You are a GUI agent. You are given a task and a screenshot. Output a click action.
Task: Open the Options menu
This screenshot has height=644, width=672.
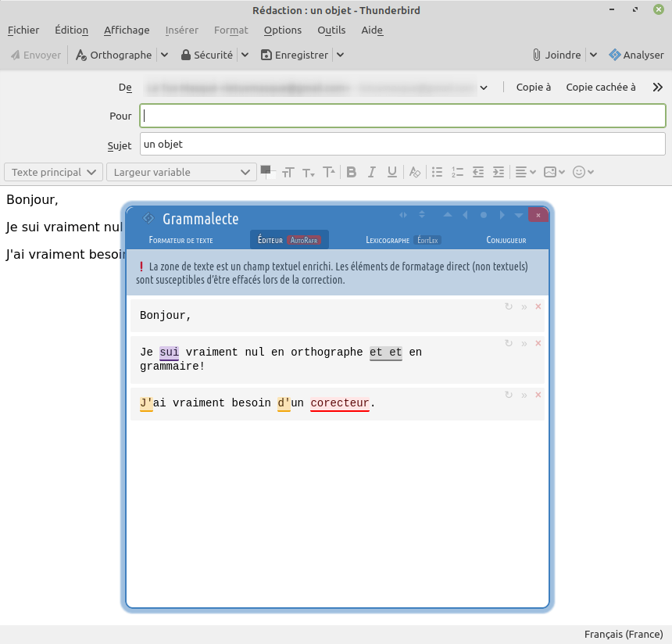pyautogui.click(x=283, y=30)
